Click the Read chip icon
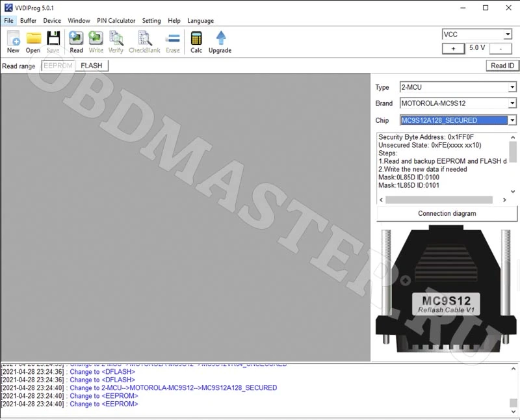 (x=76, y=42)
